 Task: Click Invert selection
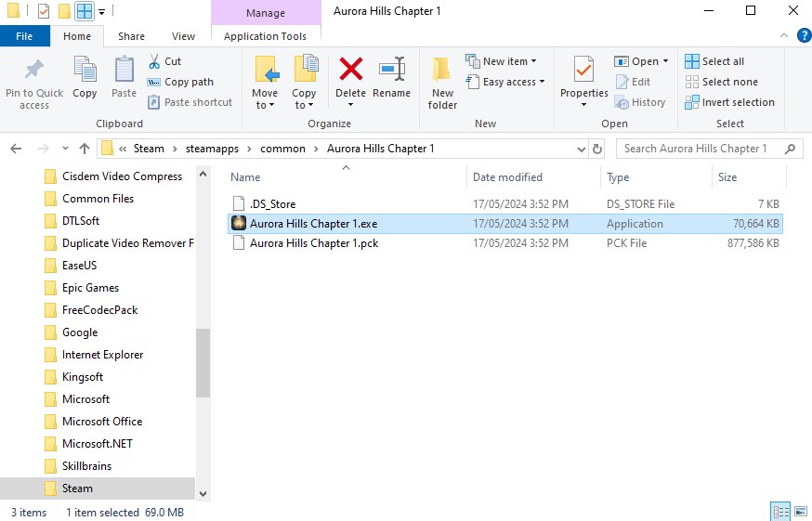(729, 102)
